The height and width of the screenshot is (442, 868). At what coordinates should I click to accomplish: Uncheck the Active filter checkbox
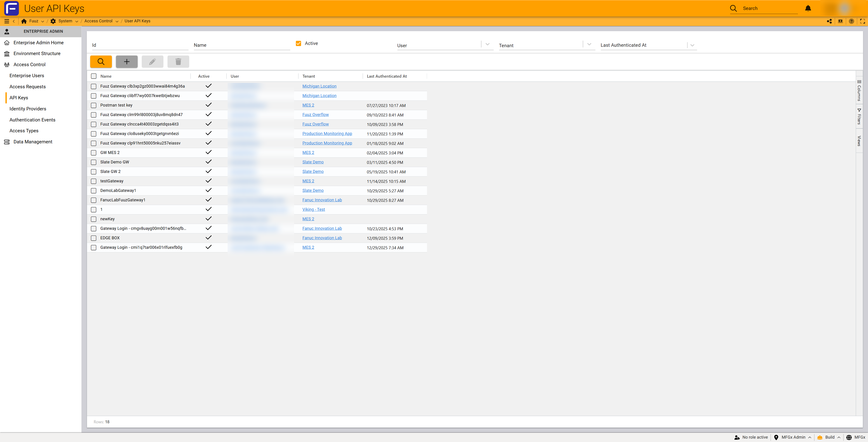pos(298,43)
